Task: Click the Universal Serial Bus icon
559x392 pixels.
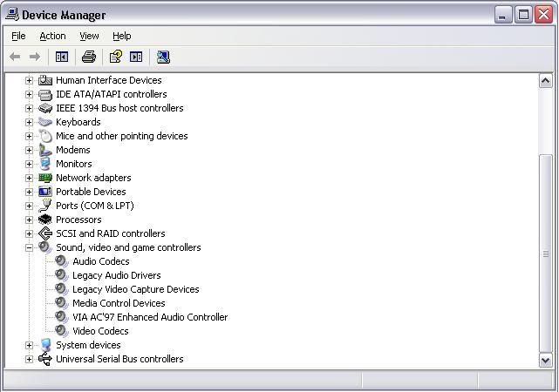Action: point(45,359)
